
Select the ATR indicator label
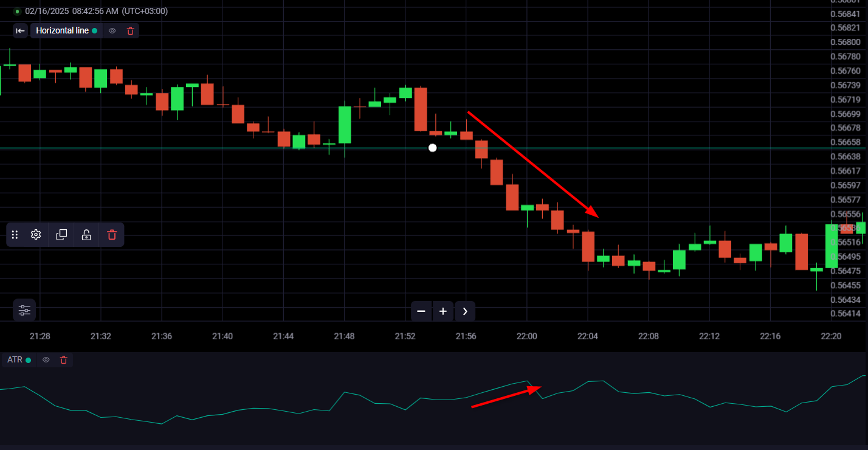(15, 360)
